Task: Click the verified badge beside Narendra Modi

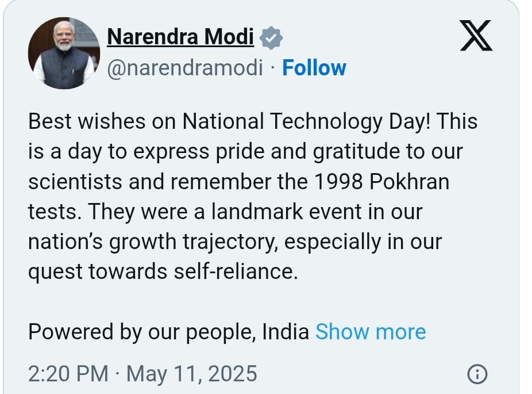Action: (x=271, y=38)
